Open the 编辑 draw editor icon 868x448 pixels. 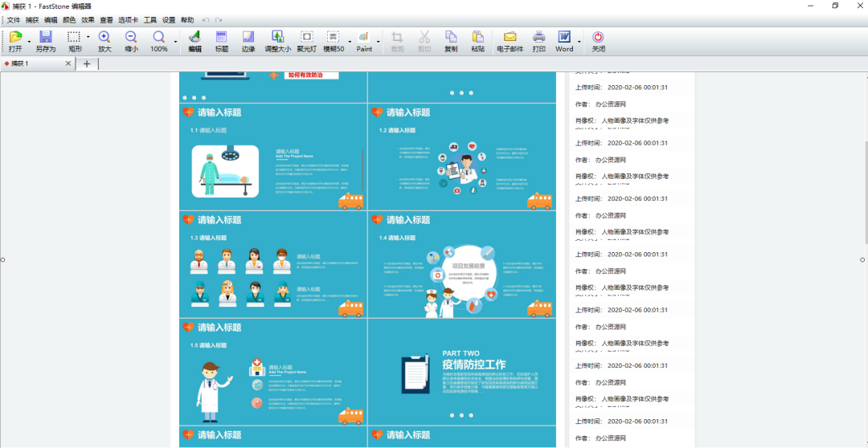(x=194, y=42)
